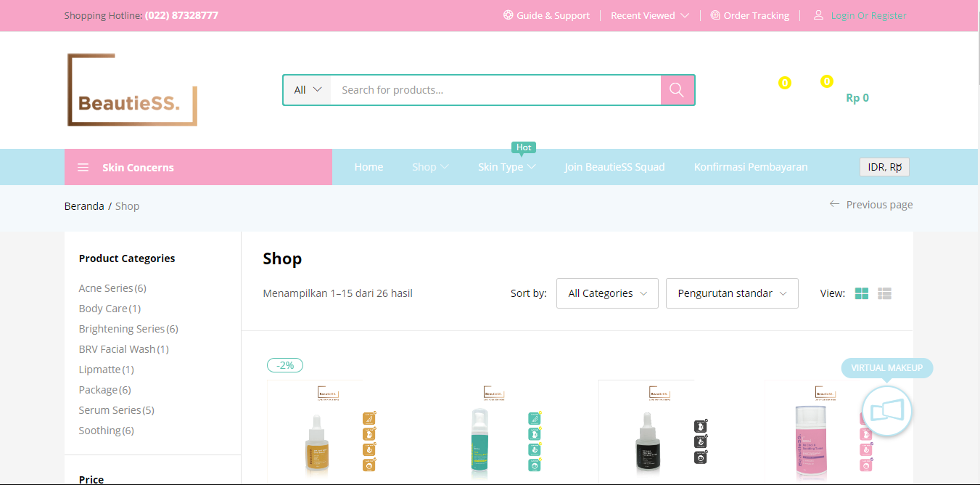The width and height of the screenshot is (980, 485).
Task: Open the Pengurutan standar dropdown
Action: click(732, 293)
